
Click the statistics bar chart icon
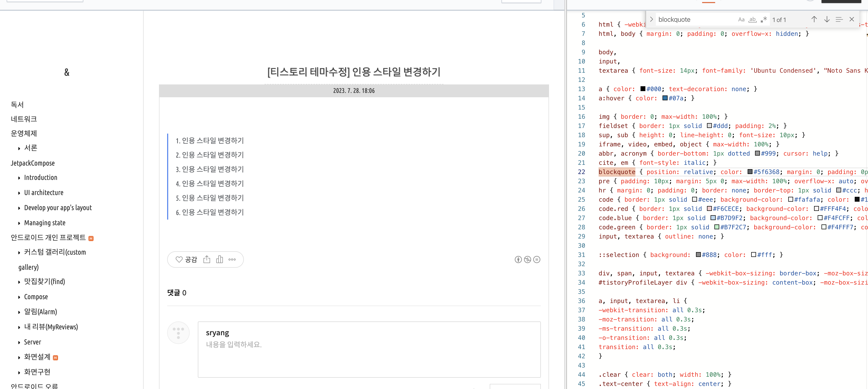[x=219, y=260]
